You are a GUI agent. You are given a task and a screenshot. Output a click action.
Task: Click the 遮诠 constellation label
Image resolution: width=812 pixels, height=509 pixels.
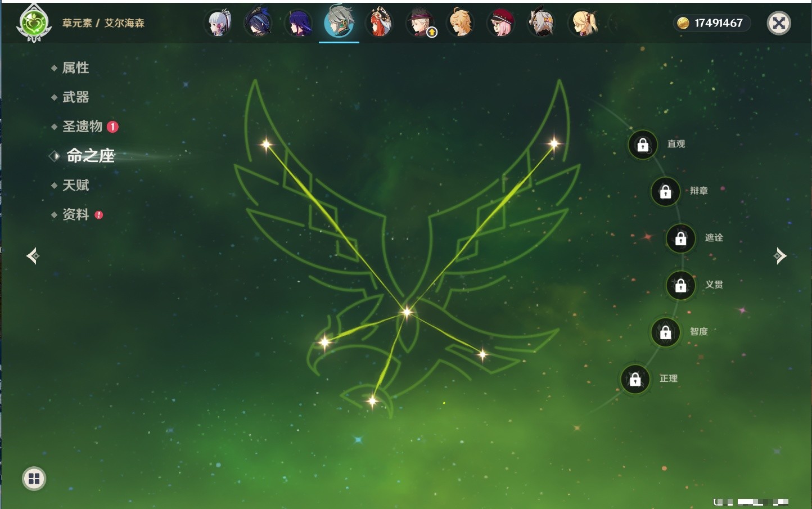tap(714, 237)
